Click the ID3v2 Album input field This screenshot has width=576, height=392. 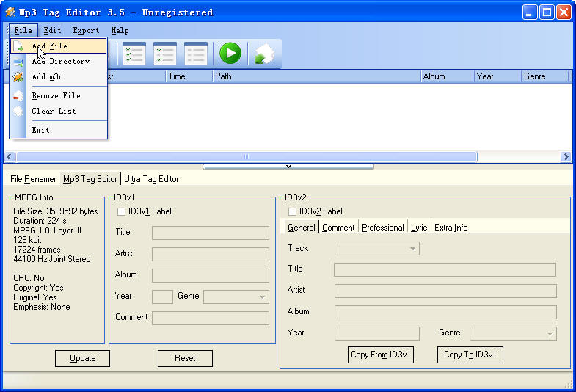pos(445,312)
